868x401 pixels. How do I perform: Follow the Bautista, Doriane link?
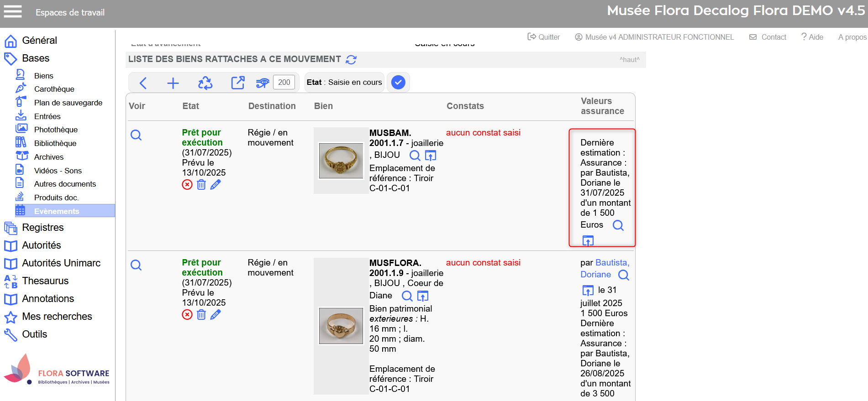pyautogui.click(x=605, y=268)
